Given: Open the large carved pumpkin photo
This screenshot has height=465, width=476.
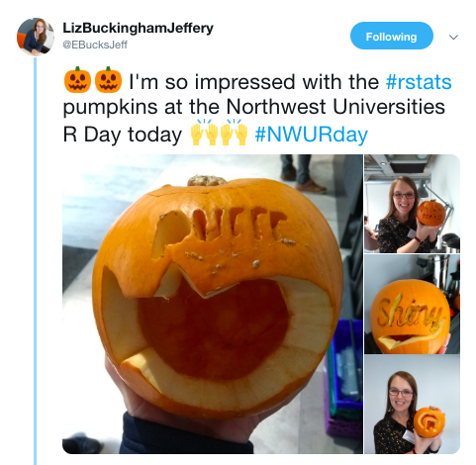Looking at the screenshot, I should [213, 304].
